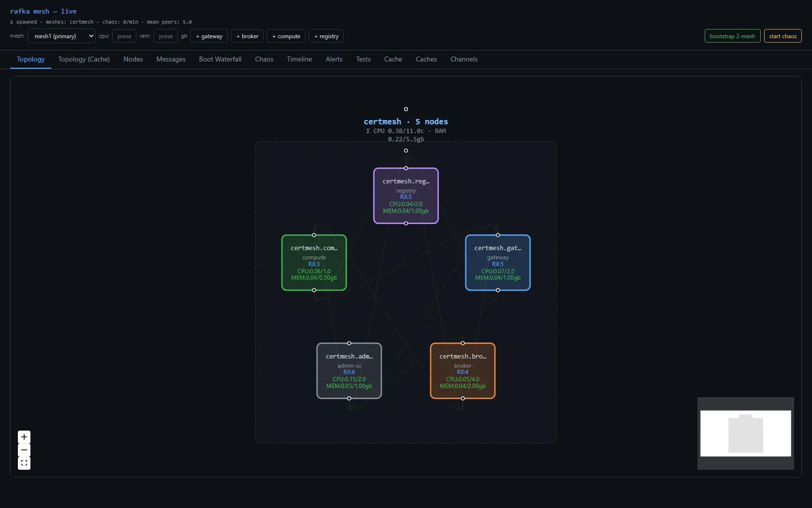
Task: Click the mean peers: 5.0 status text
Action: pos(169,22)
